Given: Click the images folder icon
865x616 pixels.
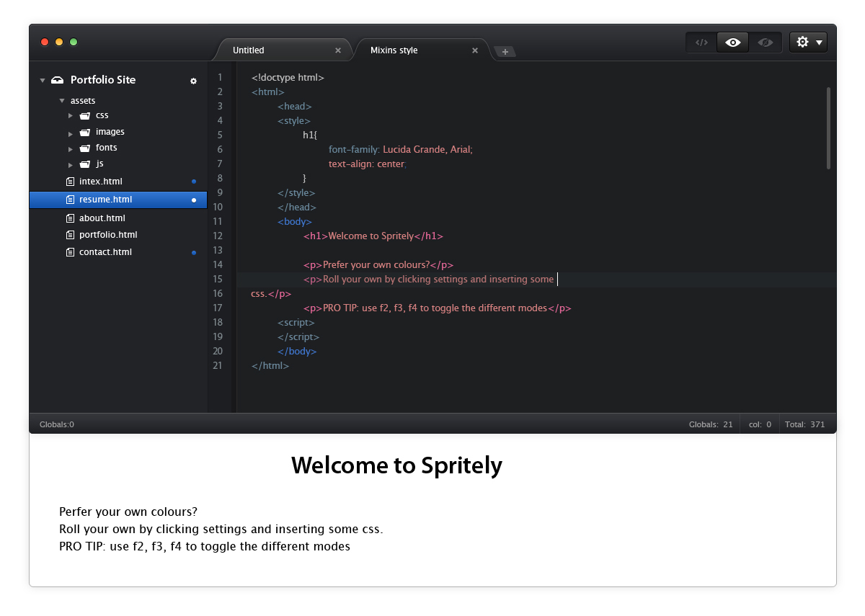Looking at the screenshot, I should coord(85,133).
